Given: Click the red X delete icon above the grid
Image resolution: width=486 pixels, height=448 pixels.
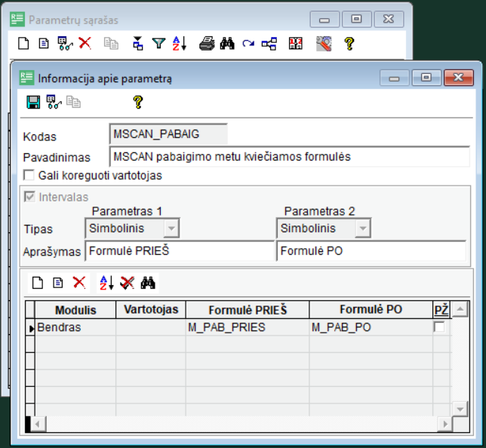Looking at the screenshot, I should [x=79, y=283].
